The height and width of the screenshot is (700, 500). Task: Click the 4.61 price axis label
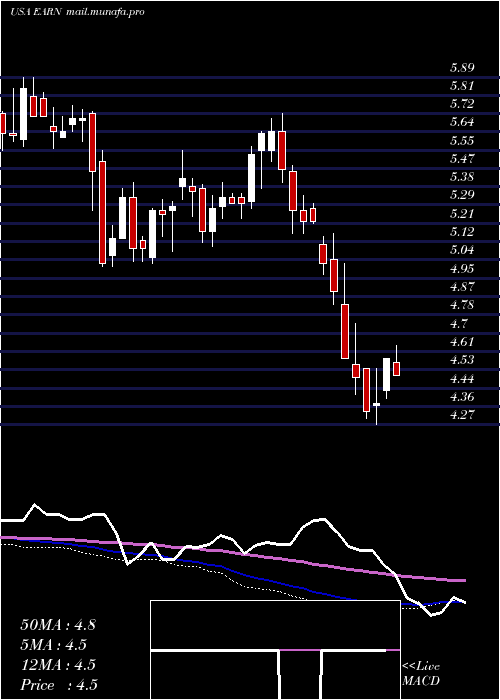pos(462,342)
